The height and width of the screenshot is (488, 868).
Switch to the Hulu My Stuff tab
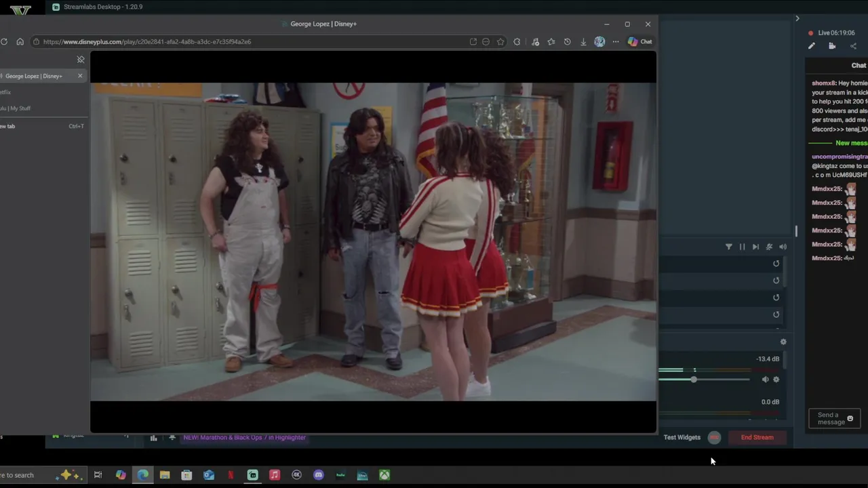pyautogui.click(x=16, y=108)
